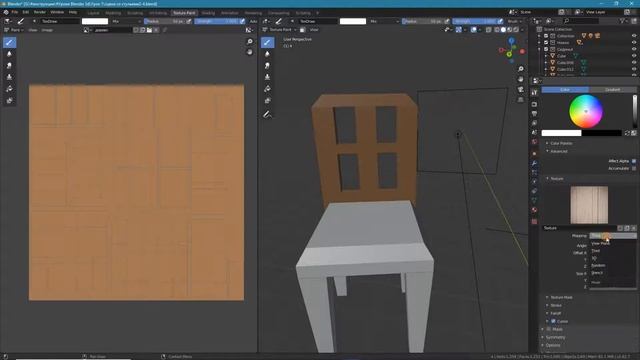Screen dimensions: 640x360
Task: Toggle visibility eye of Cube object
Action: coord(634,56)
